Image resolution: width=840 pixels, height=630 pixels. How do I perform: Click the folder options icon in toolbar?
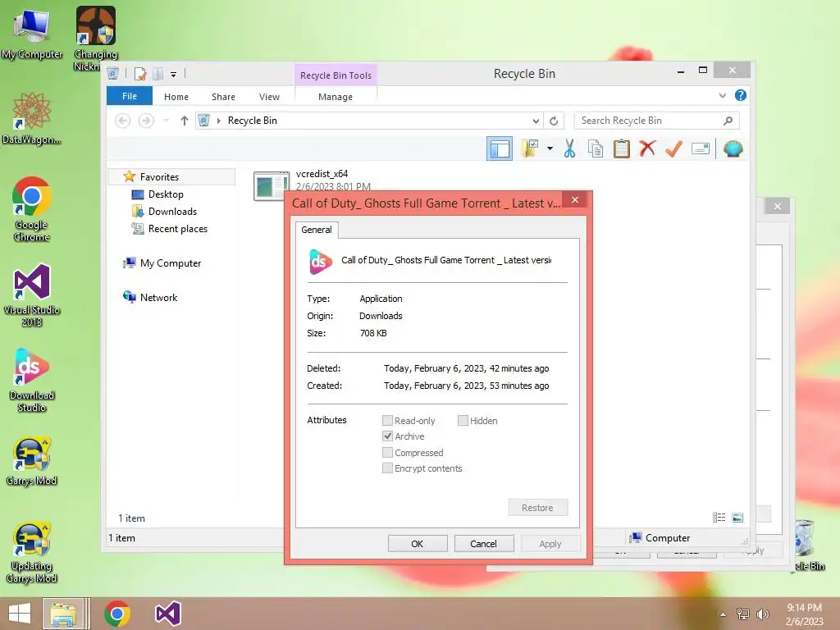point(530,148)
